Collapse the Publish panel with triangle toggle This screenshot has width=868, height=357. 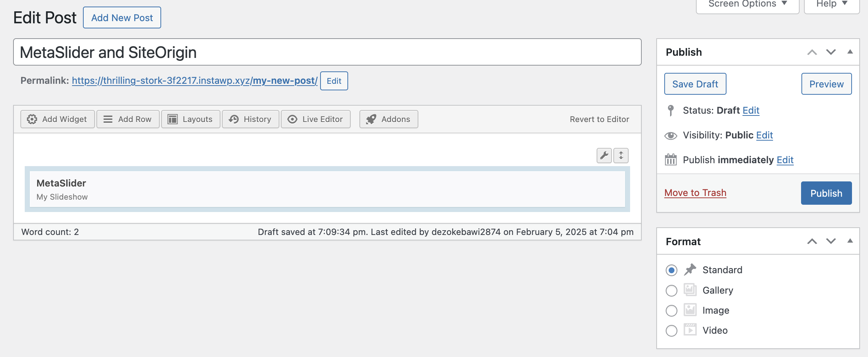850,52
